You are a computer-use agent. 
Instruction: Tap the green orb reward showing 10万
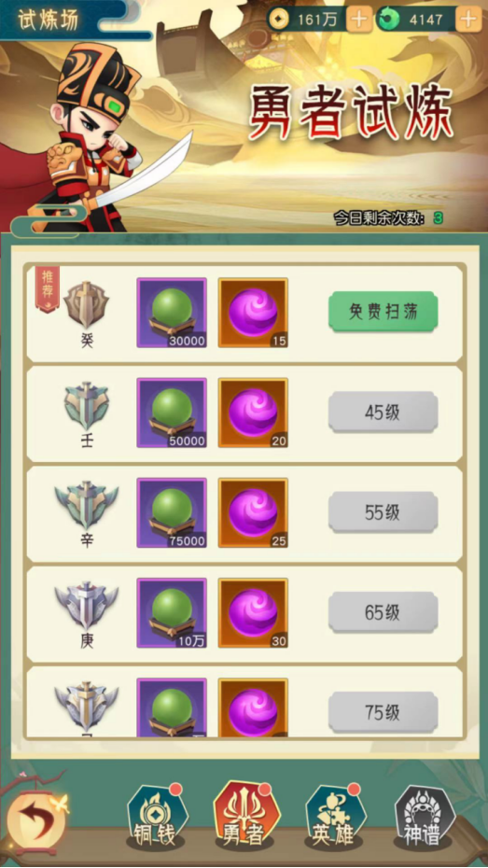[172, 613]
